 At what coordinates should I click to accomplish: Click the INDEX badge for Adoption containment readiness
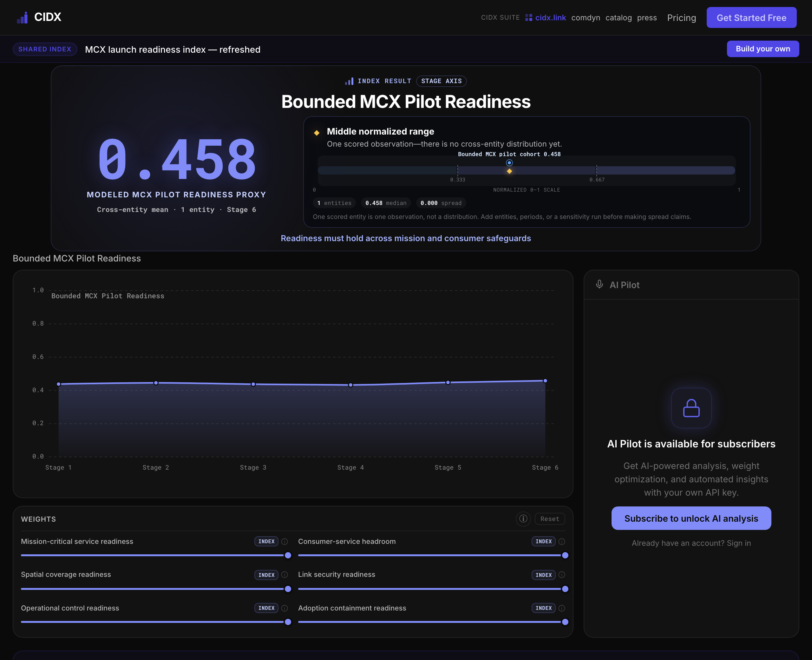pos(543,608)
